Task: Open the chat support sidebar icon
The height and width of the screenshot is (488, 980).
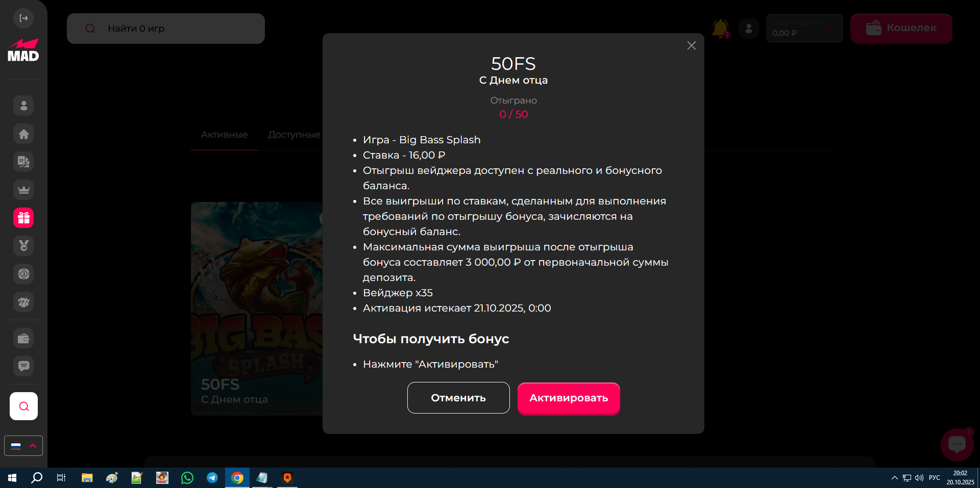Action: tap(23, 366)
